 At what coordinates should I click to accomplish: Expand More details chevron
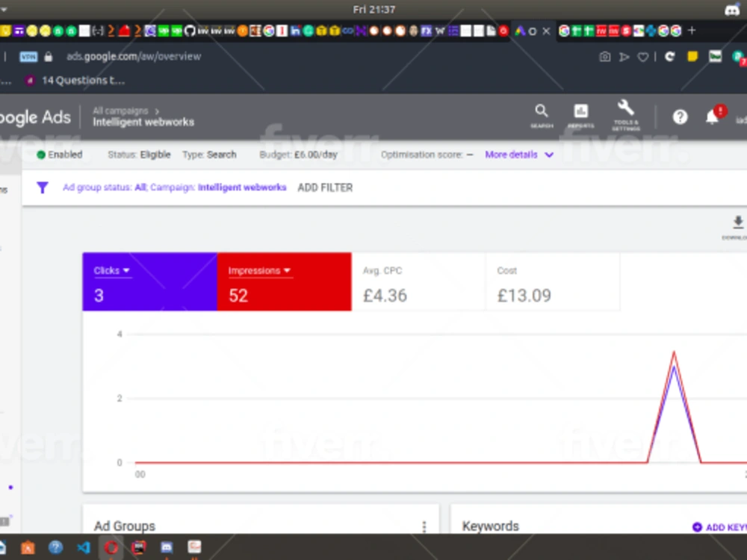549,155
